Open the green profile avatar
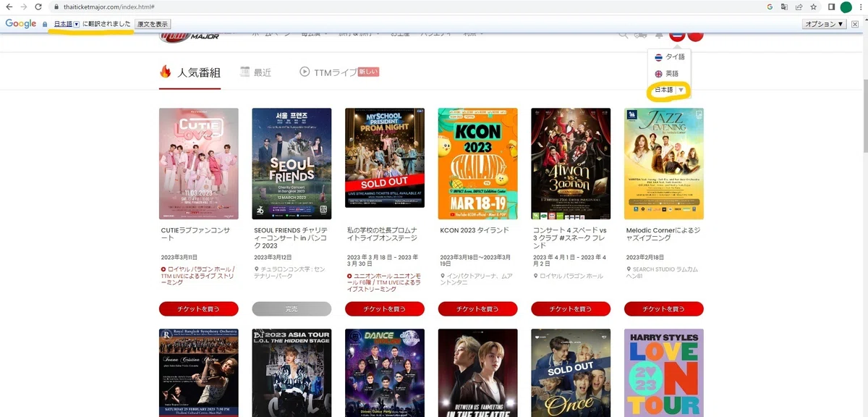This screenshot has width=868, height=417. click(846, 7)
